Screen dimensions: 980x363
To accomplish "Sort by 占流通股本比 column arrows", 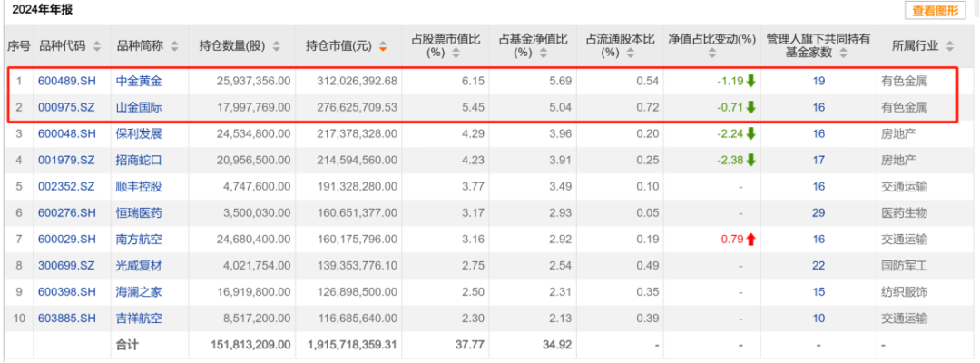I will 631,54.
